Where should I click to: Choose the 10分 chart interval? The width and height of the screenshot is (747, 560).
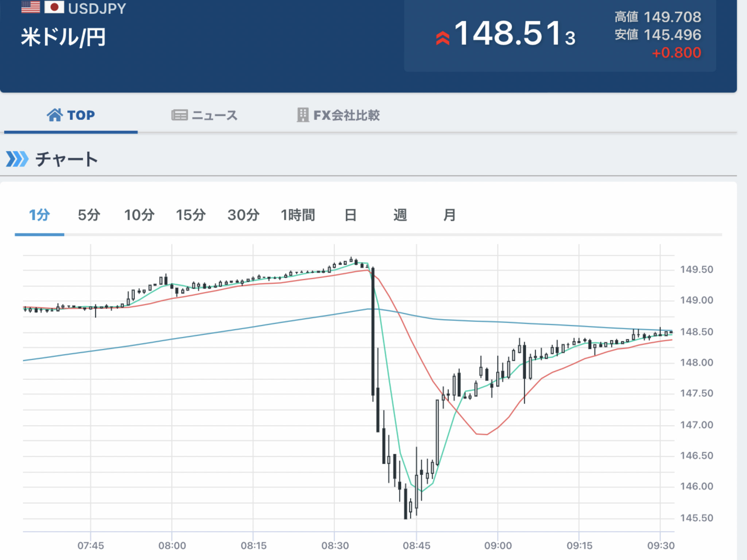(x=139, y=215)
